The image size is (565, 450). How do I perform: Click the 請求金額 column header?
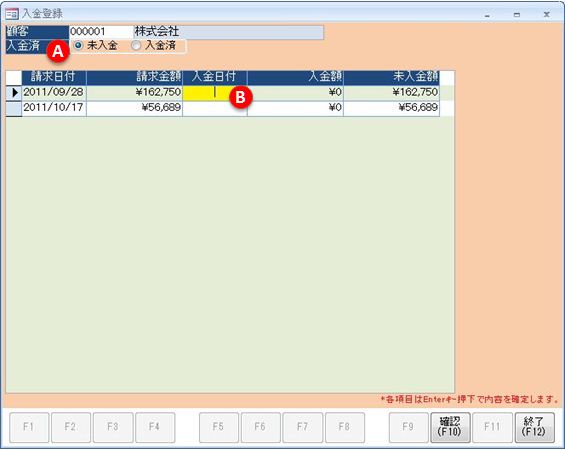(x=134, y=77)
